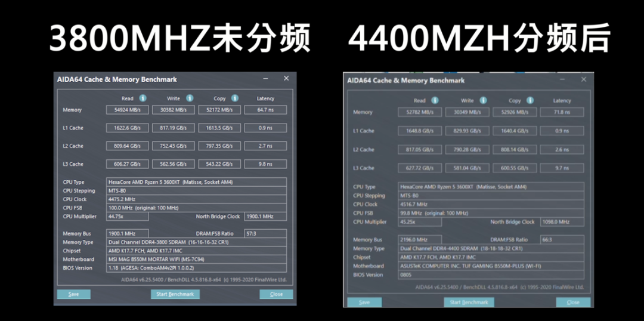Select L2 Cache write value 790.28 GB/s
Image resolution: width=644 pixels, height=321 pixels.
[467, 150]
